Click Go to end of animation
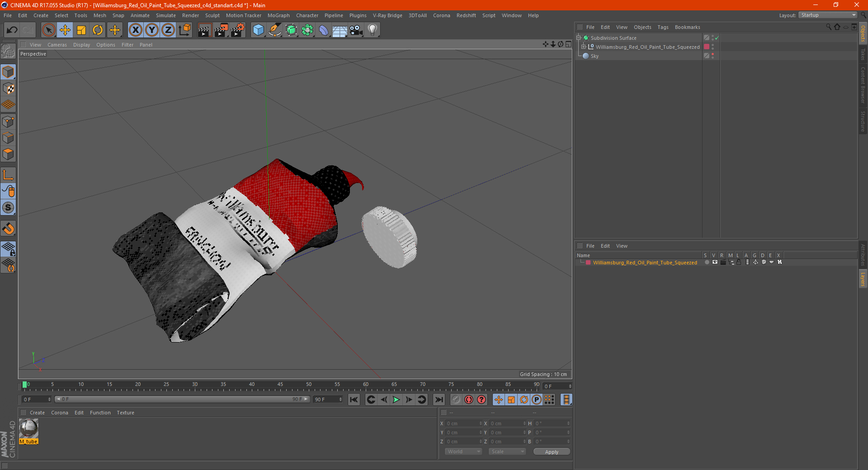The height and width of the screenshot is (470, 868). (439, 399)
